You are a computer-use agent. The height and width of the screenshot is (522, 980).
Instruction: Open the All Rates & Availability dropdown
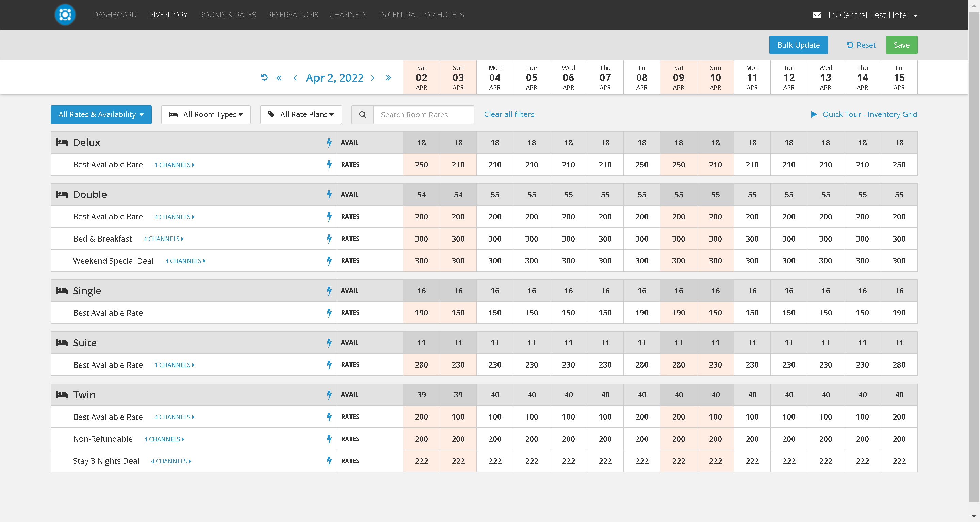[x=101, y=115]
